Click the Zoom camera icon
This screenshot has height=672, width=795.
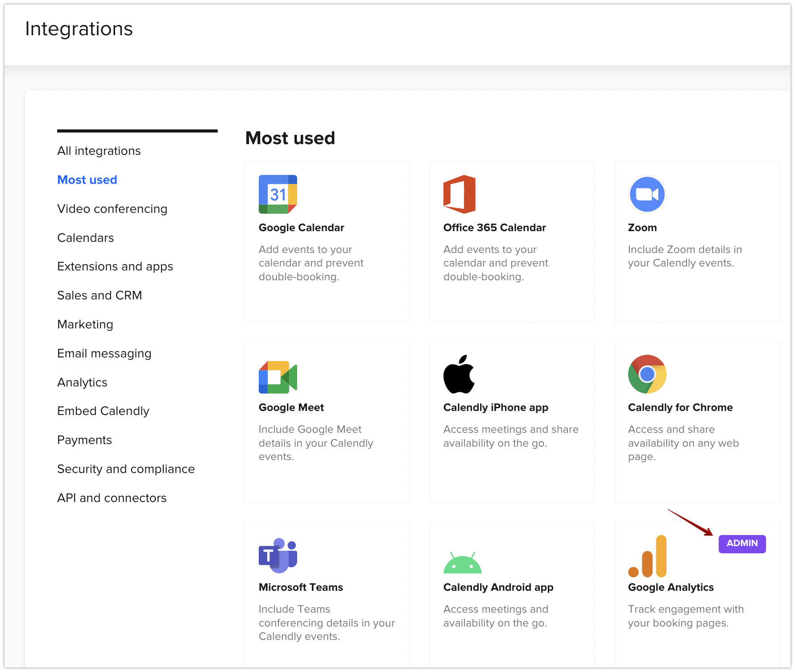(x=647, y=194)
